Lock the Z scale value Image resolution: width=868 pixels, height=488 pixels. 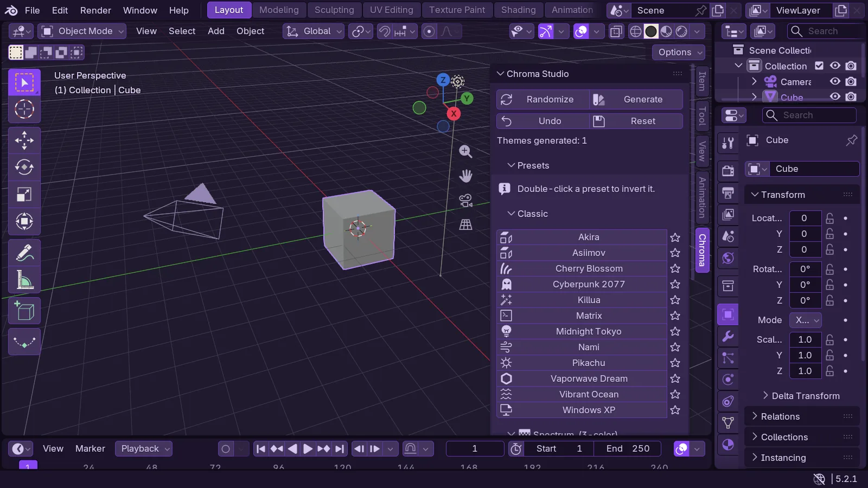pyautogui.click(x=829, y=371)
